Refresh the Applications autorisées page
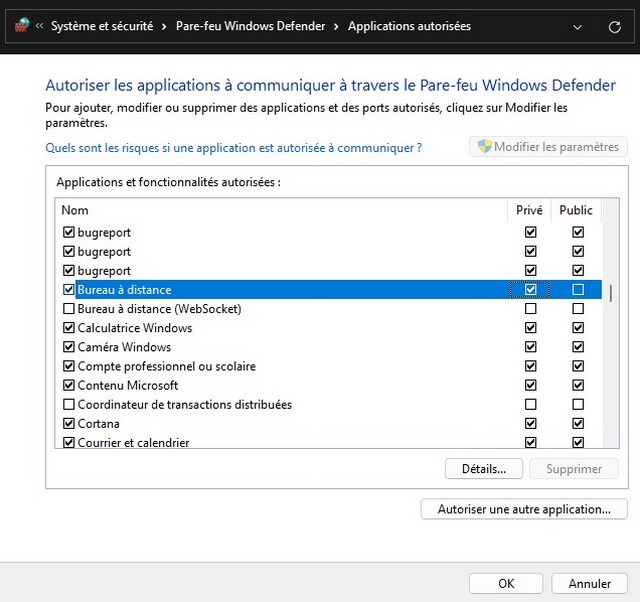Viewport: 640px width, 602px height. [x=614, y=27]
